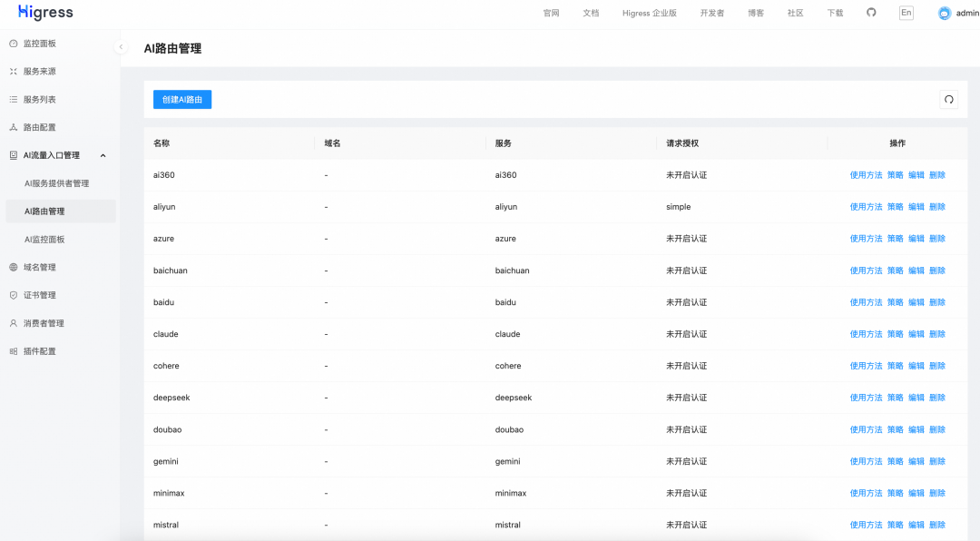The height and width of the screenshot is (541, 980).
Task: Switch language with the En toggle
Action: click(x=906, y=13)
